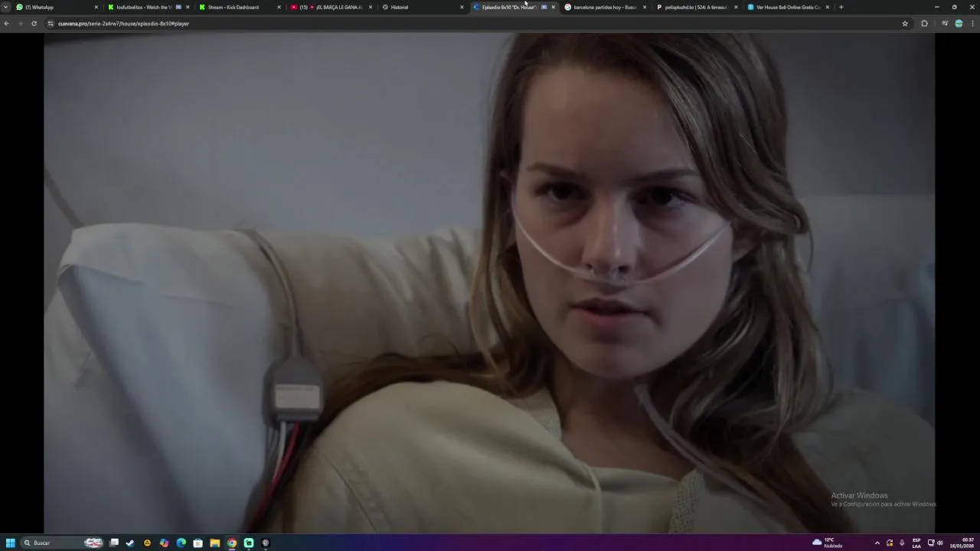Open the yellow triangle app in taskbar
This screenshot has width=980, height=551.
coord(147,543)
